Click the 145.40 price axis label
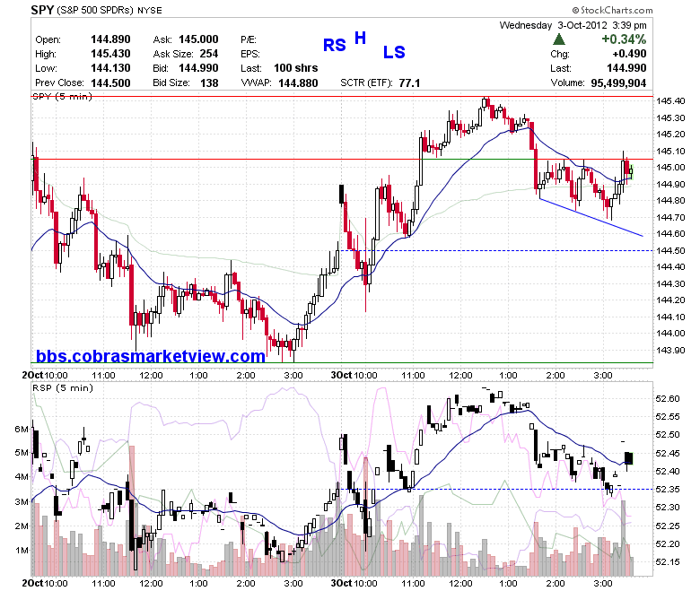This screenshot has height=591, width=700. (670, 100)
